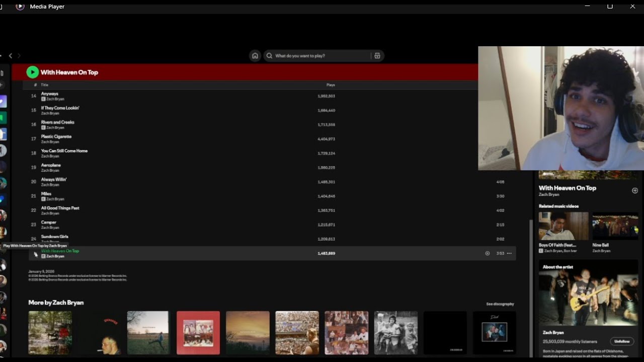The width and height of the screenshot is (644, 362).
Task: Click the Media Player app icon
Action: 20,7
